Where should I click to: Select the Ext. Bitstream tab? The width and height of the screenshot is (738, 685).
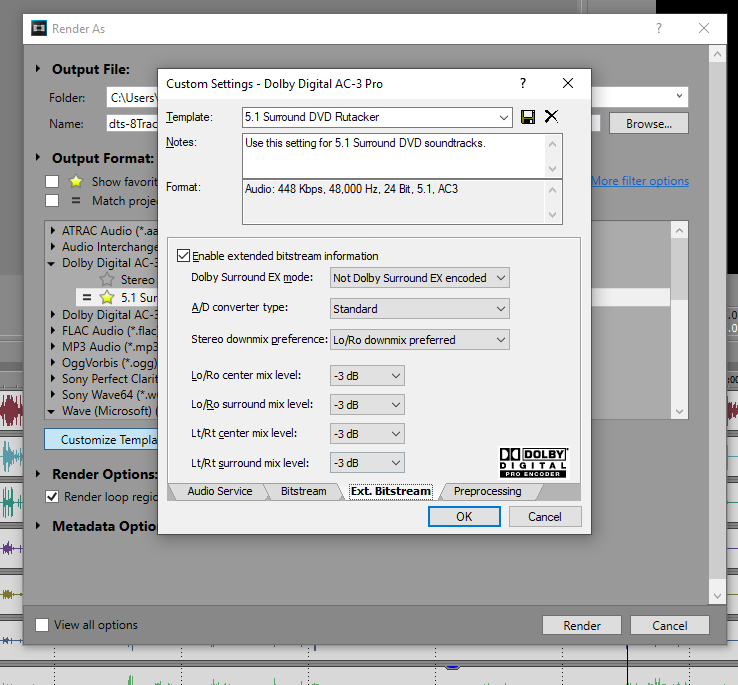391,491
